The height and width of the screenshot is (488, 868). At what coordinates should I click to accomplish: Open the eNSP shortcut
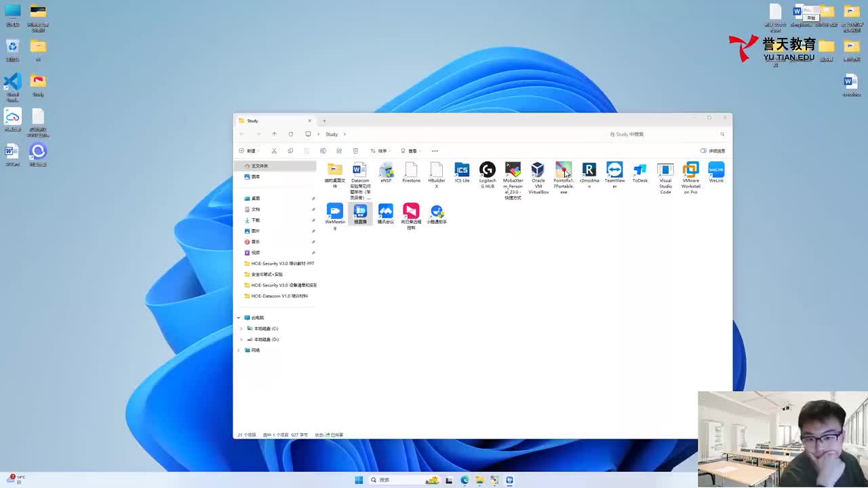click(x=386, y=173)
